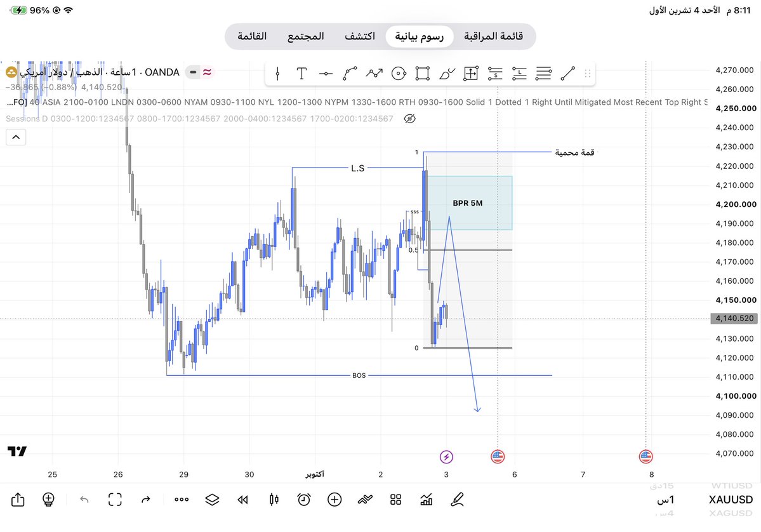Collapse the indicator legend chevron
The height and width of the screenshot is (532, 761).
(x=15, y=137)
